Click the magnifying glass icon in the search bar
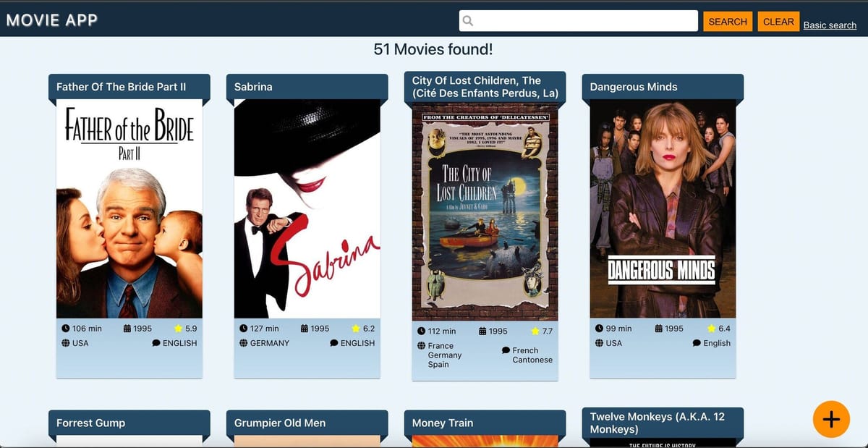The height and width of the screenshot is (448, 868). pos(467,21)
